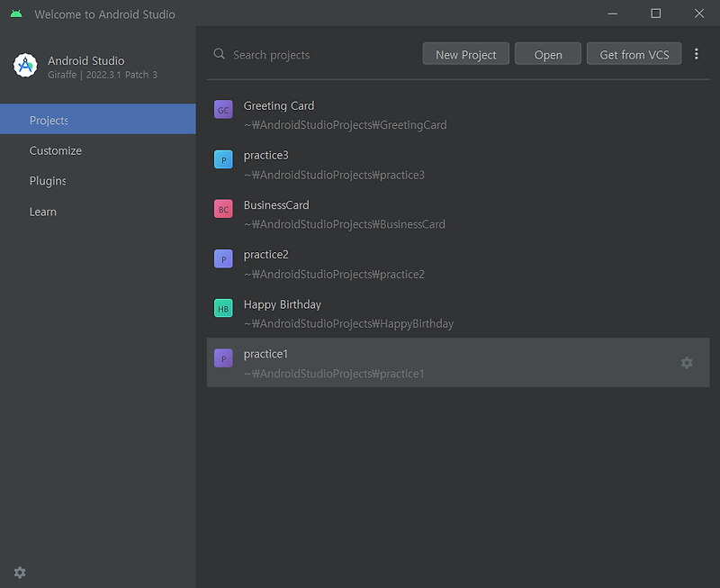The width and height of the screenshot is (720, 588).
Task: Click the GreetingCard folder path text
Action: 345,125
